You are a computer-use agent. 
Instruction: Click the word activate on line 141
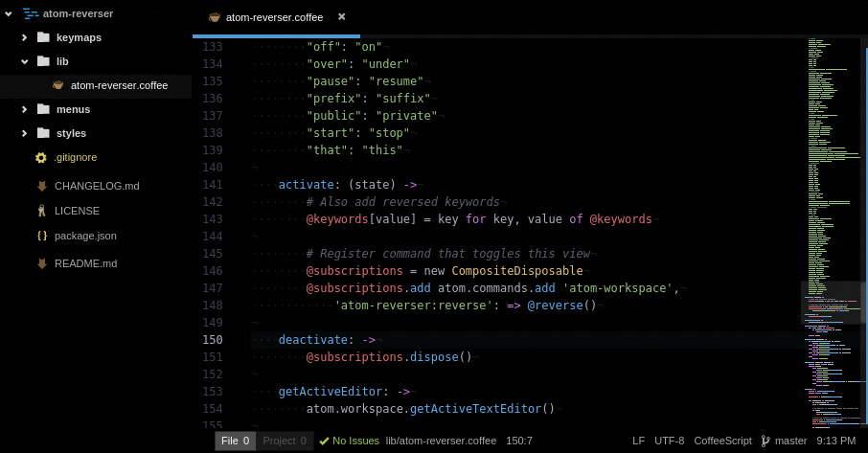(x=307, y=185)
